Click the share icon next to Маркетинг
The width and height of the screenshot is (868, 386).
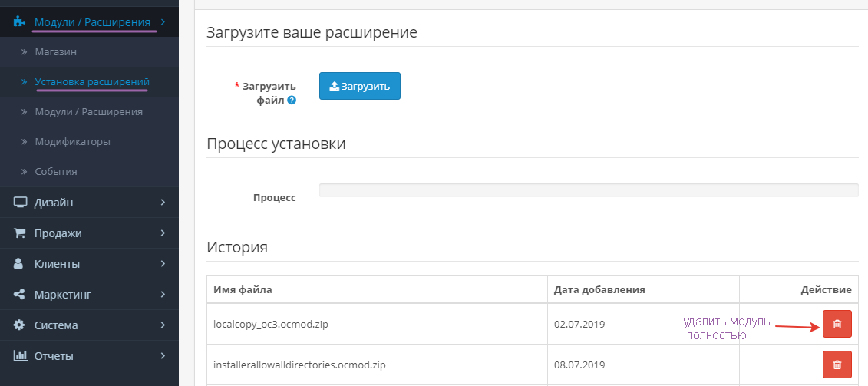click(x=20, y=295)
